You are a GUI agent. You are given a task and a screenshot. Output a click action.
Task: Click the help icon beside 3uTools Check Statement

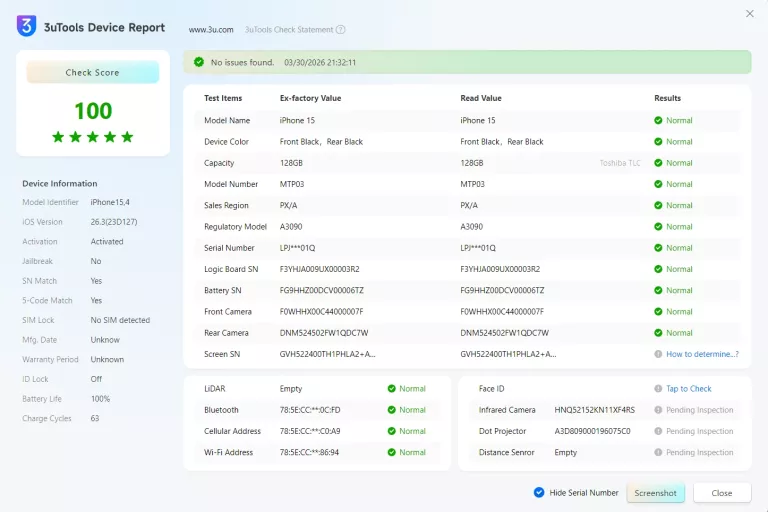341,30
